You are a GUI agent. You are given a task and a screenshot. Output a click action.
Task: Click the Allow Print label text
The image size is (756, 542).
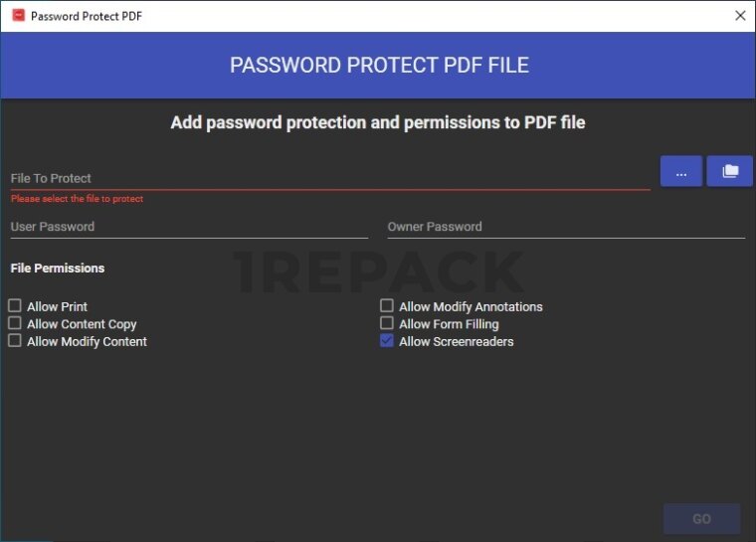coord(58,307)
